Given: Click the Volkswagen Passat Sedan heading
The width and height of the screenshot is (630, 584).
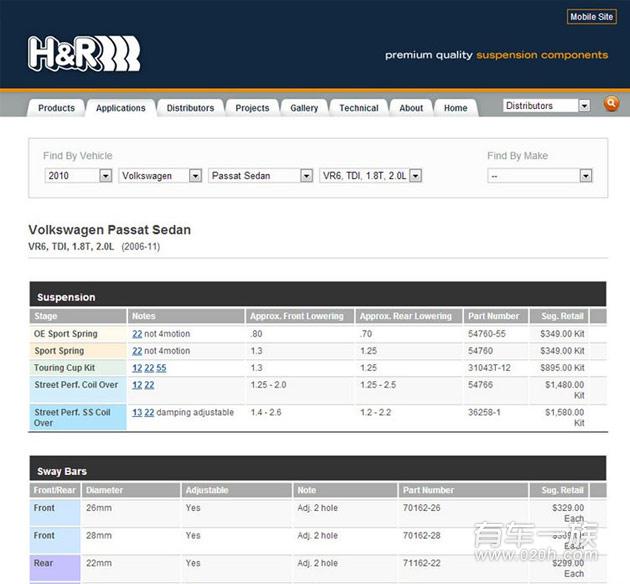Looking at the screenshot, I should click(x=110, y=230).
